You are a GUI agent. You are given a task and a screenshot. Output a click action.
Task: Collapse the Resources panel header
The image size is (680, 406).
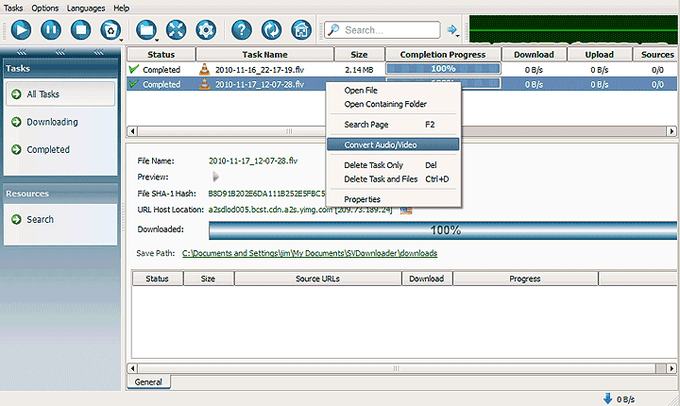point(61,193)
